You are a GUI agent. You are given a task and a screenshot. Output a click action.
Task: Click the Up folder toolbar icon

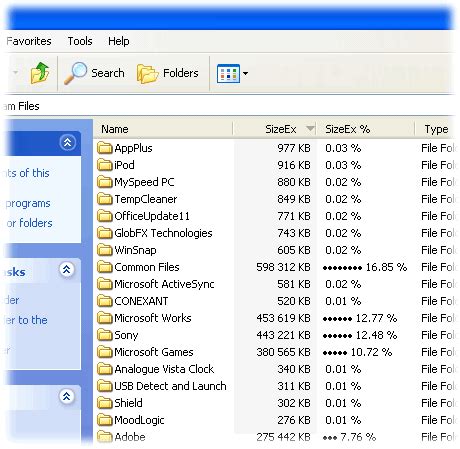pos(40,73)
